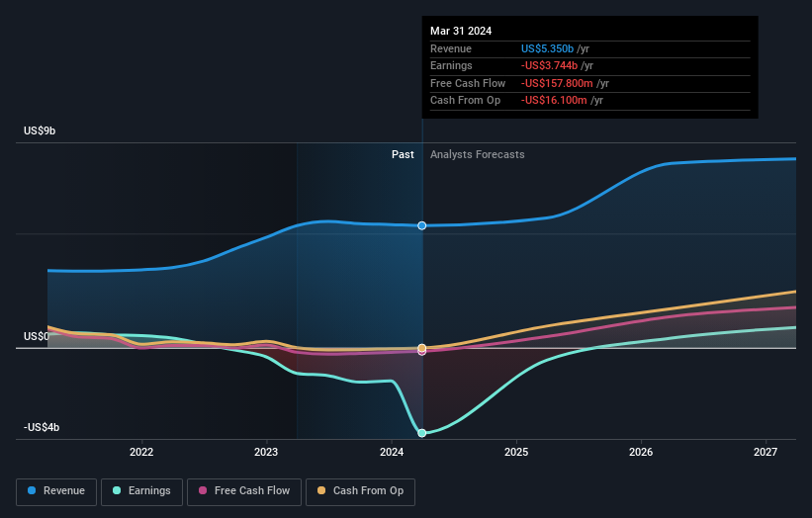This screenshot has height=518, width=812.
Task: Click the 2027 x-axis label
Action: pos(766,453)
